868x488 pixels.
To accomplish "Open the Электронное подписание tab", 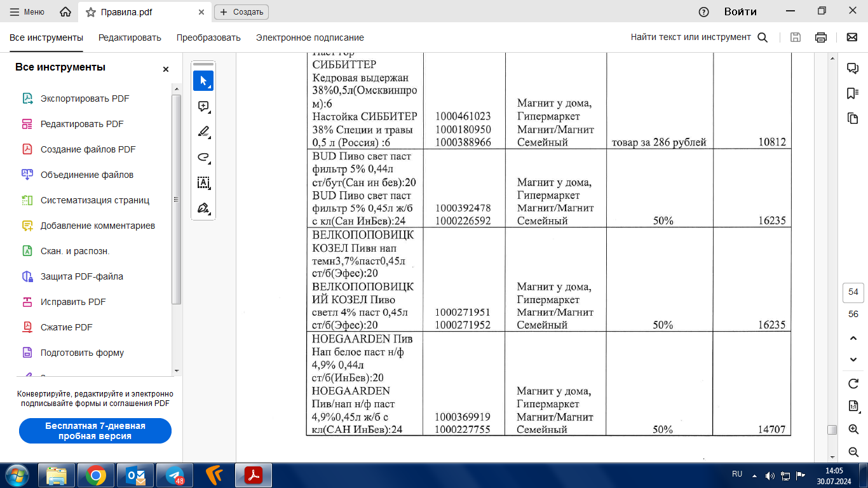I will [310, 37].
